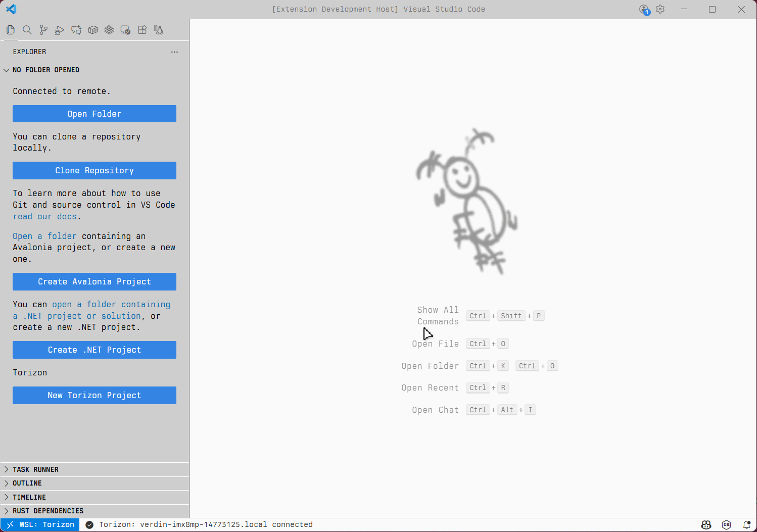Open notifications bell in status bar

point(746,525)
